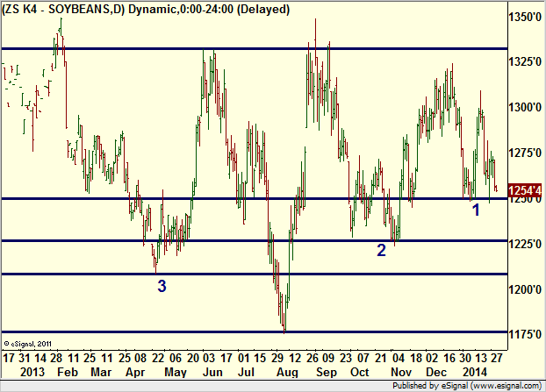Click the 2014 year label on time axis
Viewport: 546px width, 392px height.
click(474, 372)
